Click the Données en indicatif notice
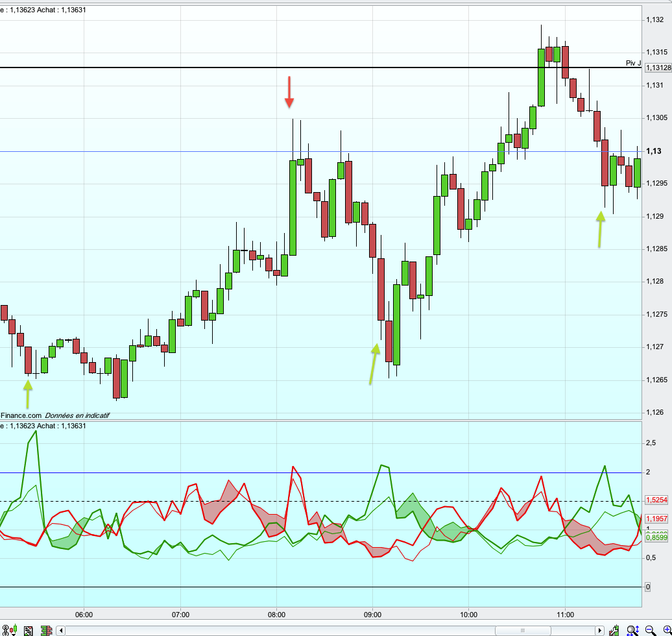The height and width of the screenshot is (636, 672). point(77,415)
